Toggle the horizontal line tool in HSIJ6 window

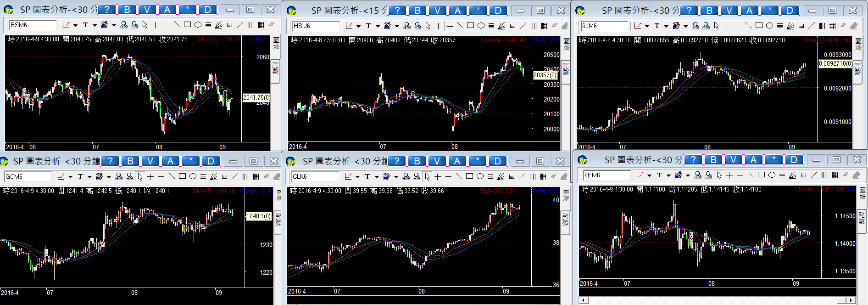pyautogui.click(x=450, y=26)
